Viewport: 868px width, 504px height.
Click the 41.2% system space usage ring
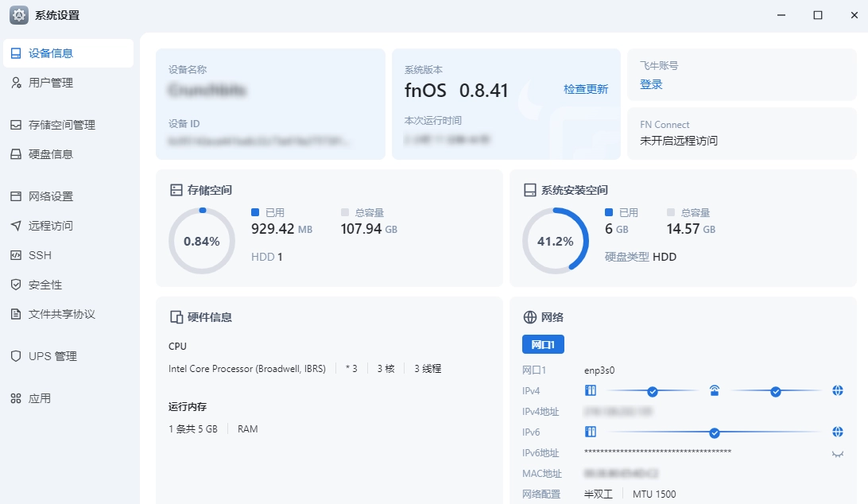coord(555,241)
